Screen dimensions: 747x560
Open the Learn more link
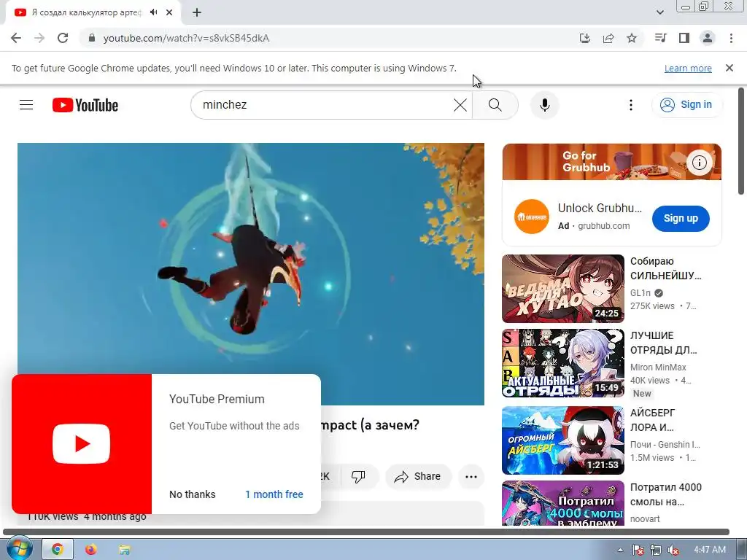pos(688,68)
